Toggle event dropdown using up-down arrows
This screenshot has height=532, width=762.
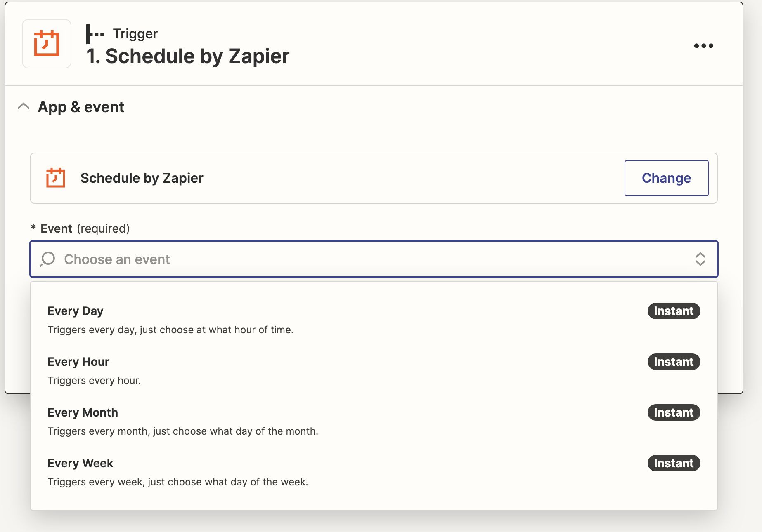pos(700,259)
